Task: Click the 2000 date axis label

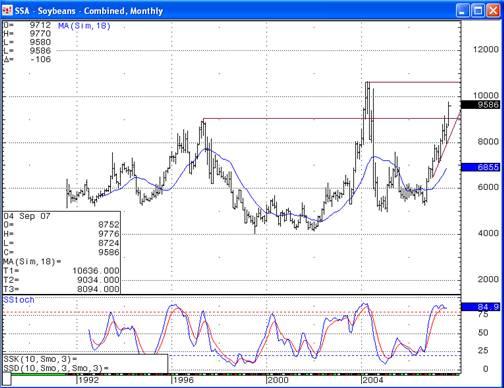Action: 278,380
